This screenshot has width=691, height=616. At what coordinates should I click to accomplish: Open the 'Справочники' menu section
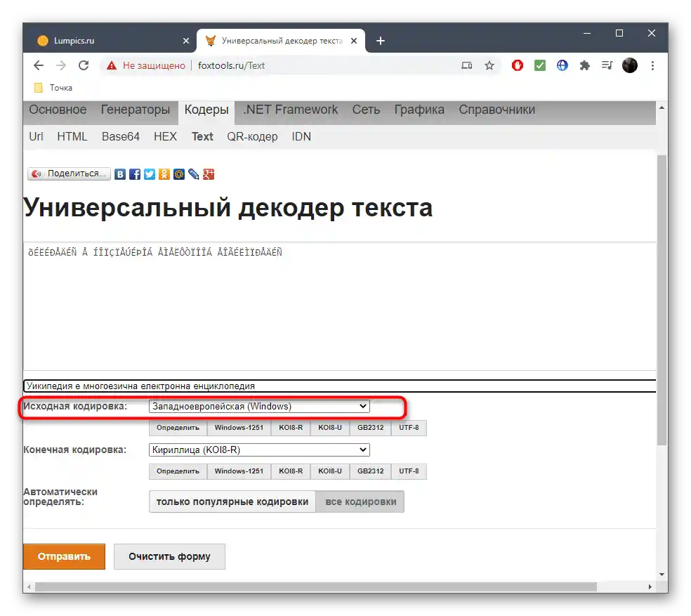pyautogui.click(x=496, y=110)
